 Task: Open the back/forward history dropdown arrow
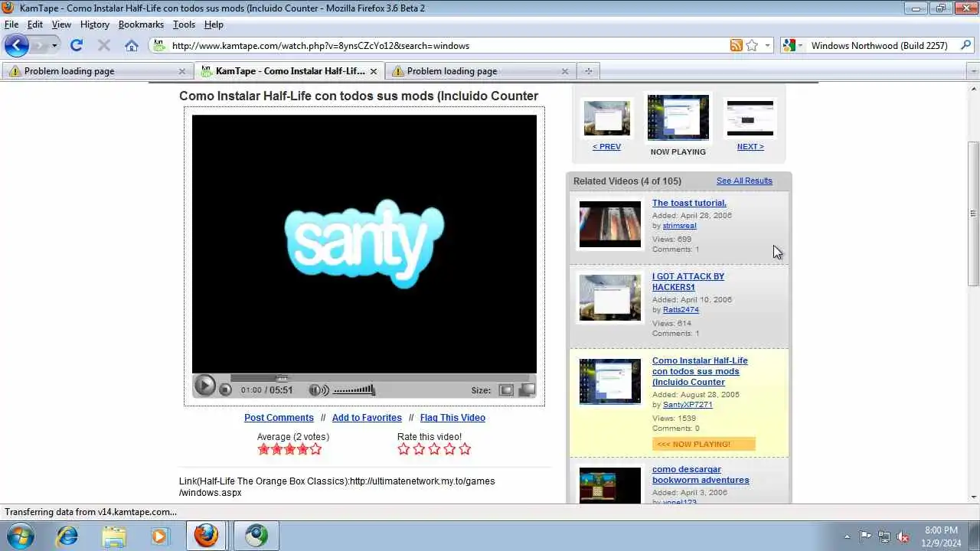click(54, 46)
